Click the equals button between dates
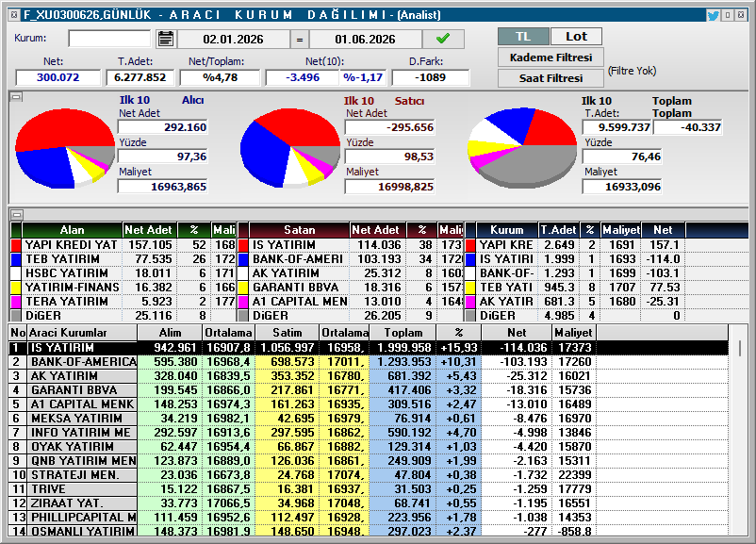 (x=300, y=40)
